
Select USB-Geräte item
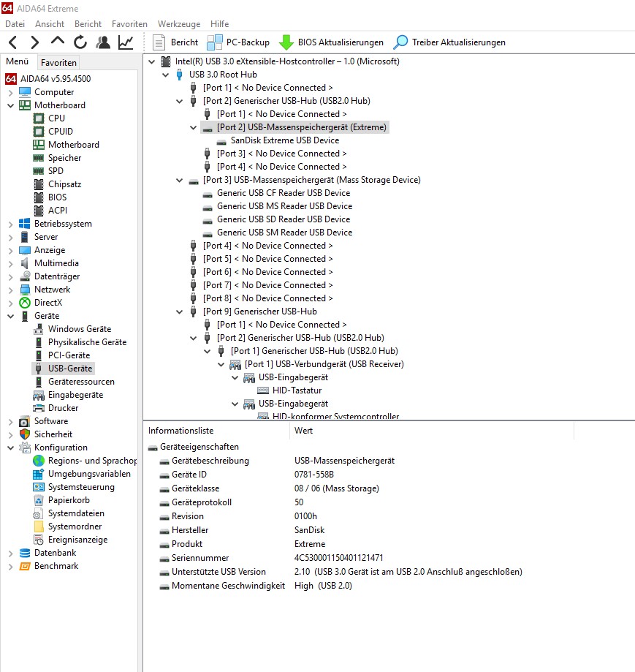[x=70, y=369]
